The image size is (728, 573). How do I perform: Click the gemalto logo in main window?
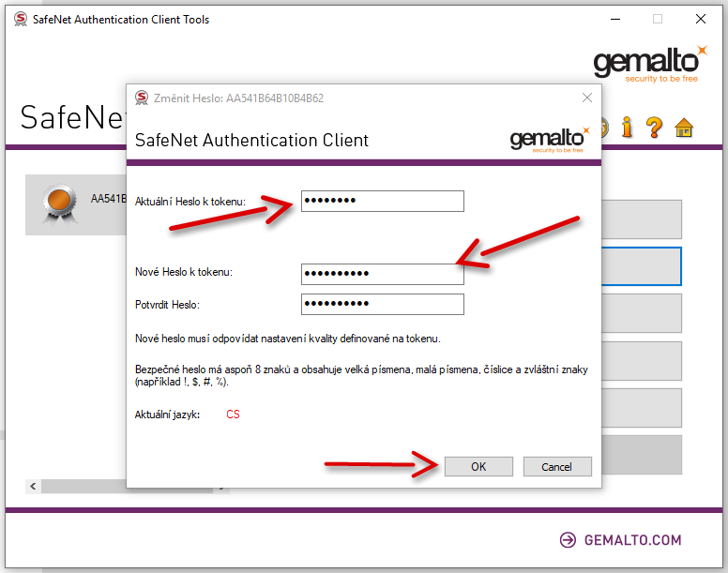pos(650,64)
